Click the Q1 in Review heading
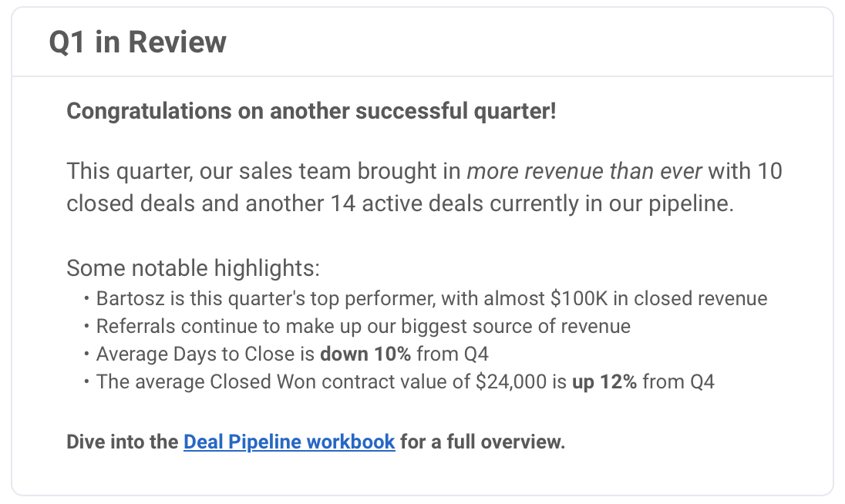Screen dimensions: 845x504 [x=137, y=42]
